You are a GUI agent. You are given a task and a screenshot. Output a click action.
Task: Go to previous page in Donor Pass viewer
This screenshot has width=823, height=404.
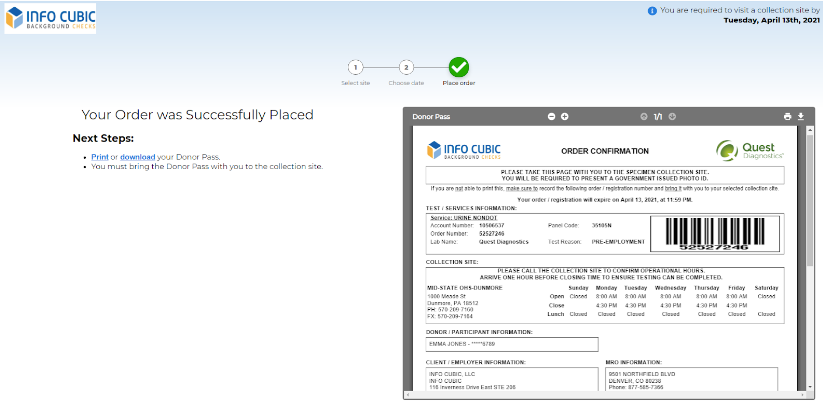(x=644, y=116)
